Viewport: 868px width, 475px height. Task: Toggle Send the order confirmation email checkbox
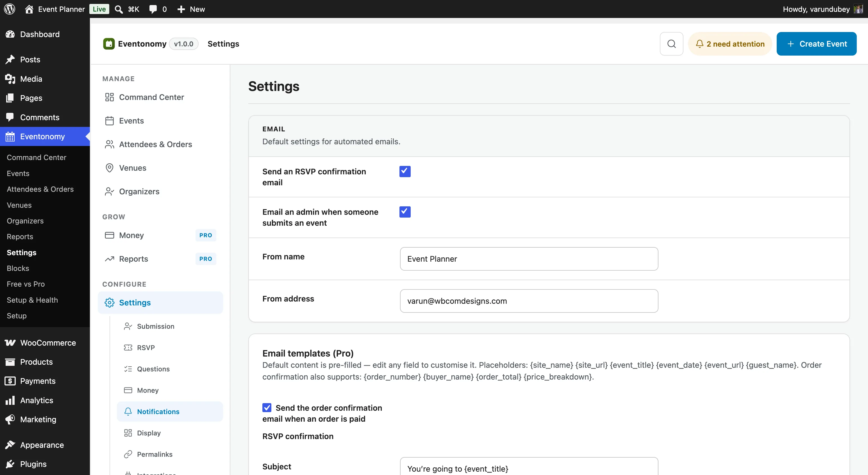pos(267,408)
